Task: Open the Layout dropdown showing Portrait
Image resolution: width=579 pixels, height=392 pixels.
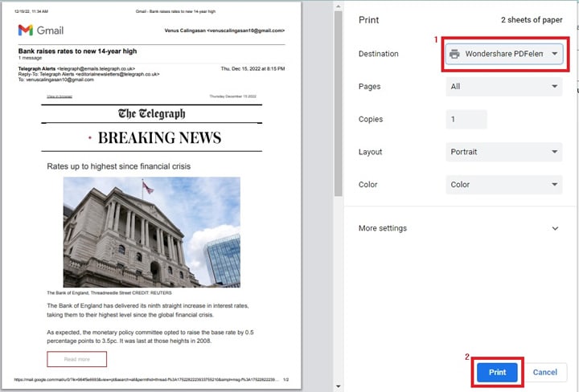Action: click(x=504, y=152)
